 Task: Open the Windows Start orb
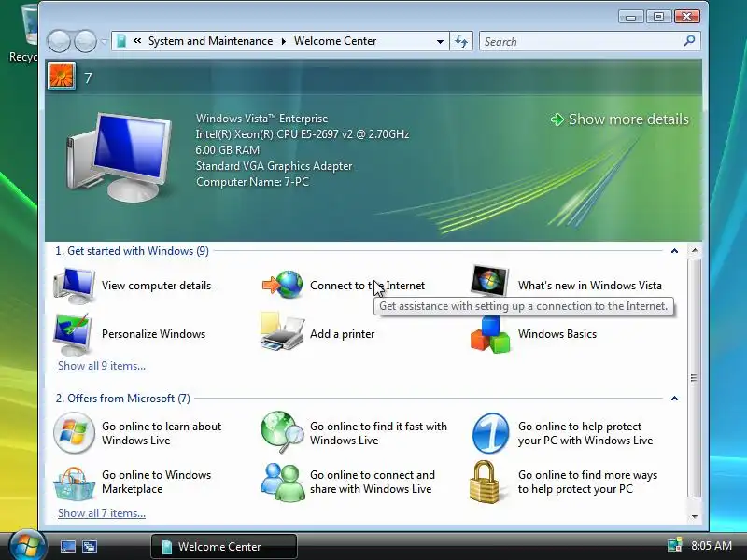(x=27, y=545)
